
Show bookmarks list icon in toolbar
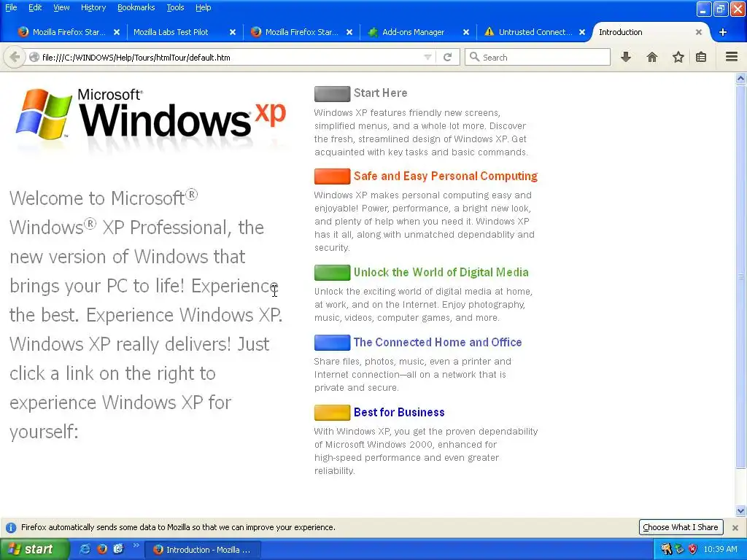pos(701,57)
